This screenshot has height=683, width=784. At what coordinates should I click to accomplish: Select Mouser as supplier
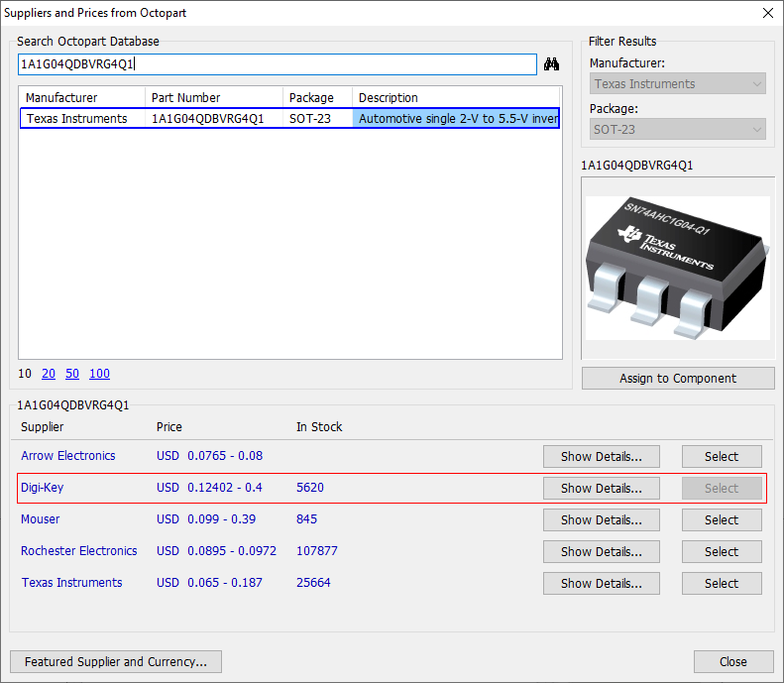(x=722, y=520)
